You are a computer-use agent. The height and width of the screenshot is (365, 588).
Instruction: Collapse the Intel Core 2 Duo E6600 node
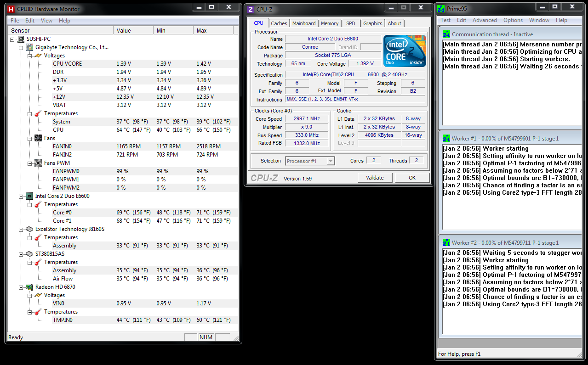click(x=21, y=196)
